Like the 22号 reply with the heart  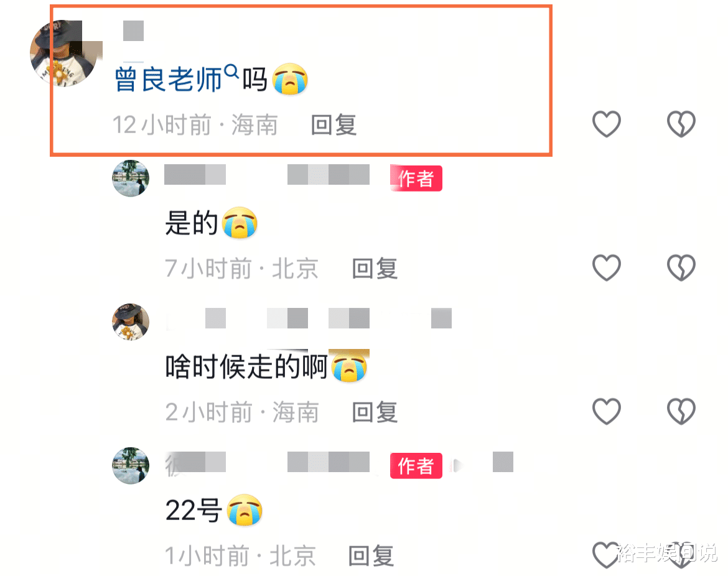[607, 555]
